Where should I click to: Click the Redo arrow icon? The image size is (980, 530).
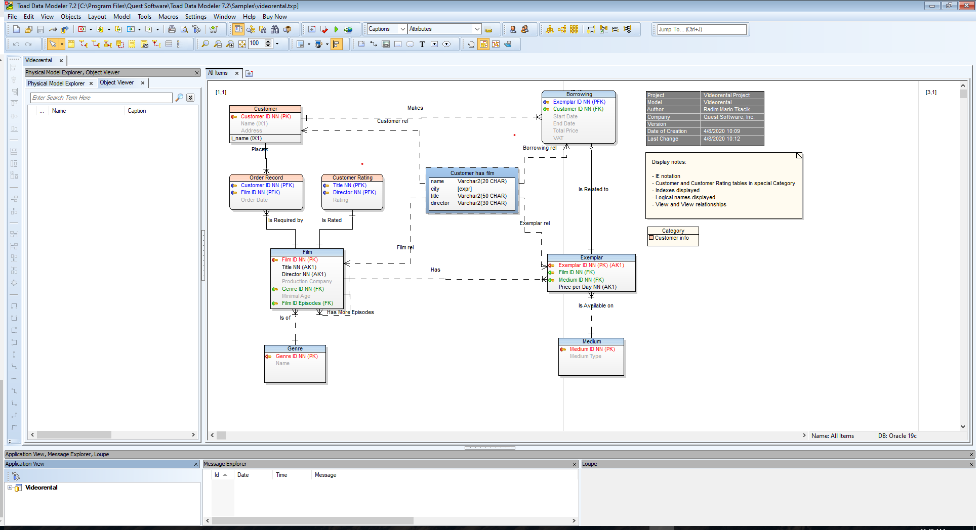pyautogui.click(x=28, y=44)
